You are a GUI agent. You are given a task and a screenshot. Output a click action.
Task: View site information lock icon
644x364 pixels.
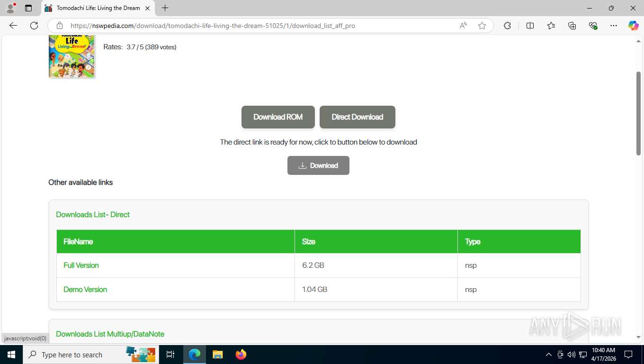[x=60, y=26]
